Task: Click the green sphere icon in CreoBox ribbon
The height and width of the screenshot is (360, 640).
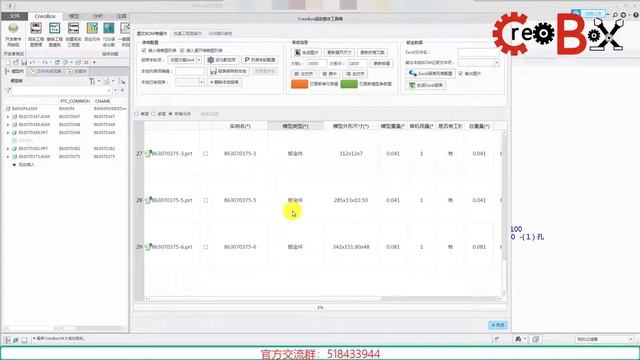Action: 13,28
